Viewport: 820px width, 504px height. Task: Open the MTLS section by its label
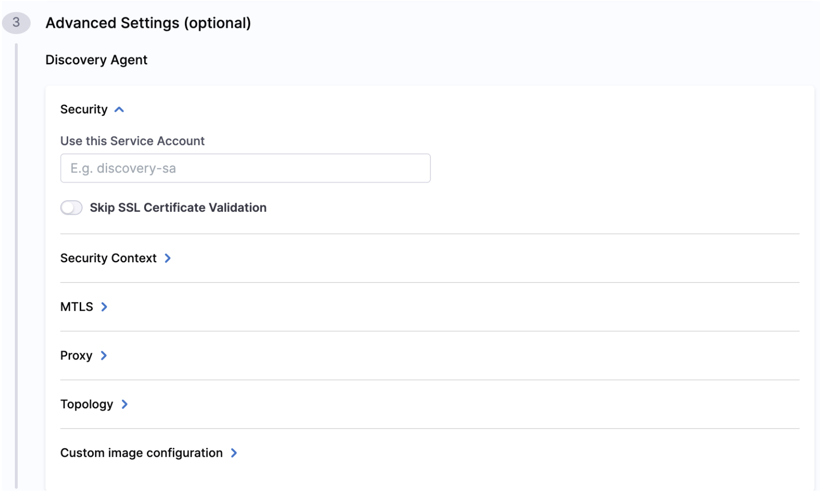[76, 307]
